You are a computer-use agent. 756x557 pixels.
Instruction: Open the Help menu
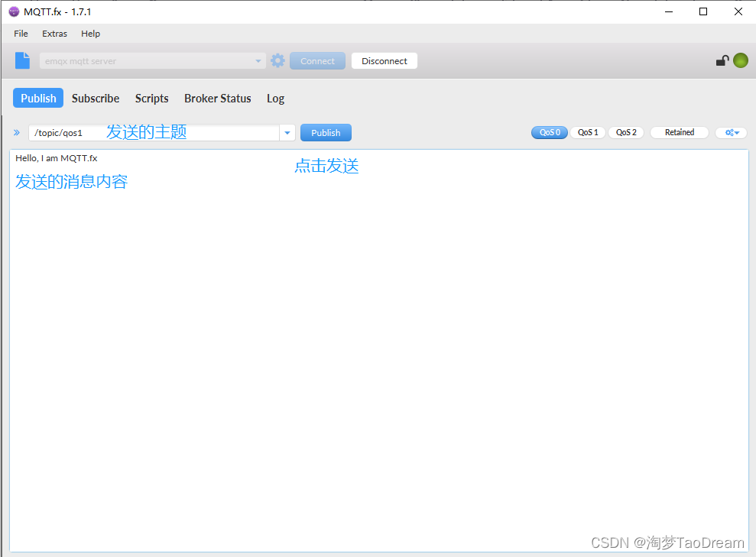pos(91,34)
